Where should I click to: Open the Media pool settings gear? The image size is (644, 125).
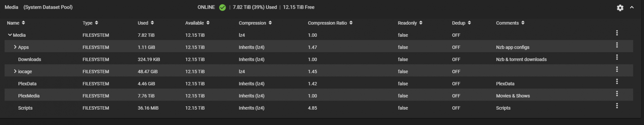pyautogui.click(x=620, y=8)
